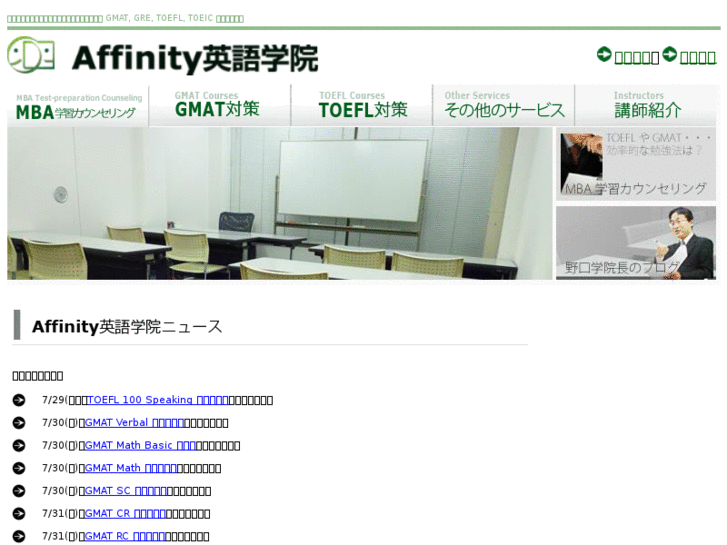Click the Affinity英語学院 title banner

(195, 58)
